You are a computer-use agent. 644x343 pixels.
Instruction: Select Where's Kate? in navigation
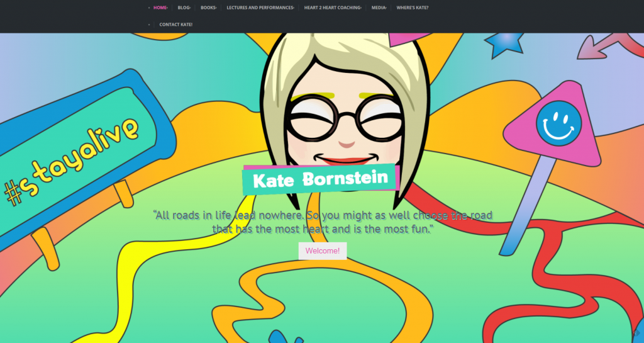point(412,8)
